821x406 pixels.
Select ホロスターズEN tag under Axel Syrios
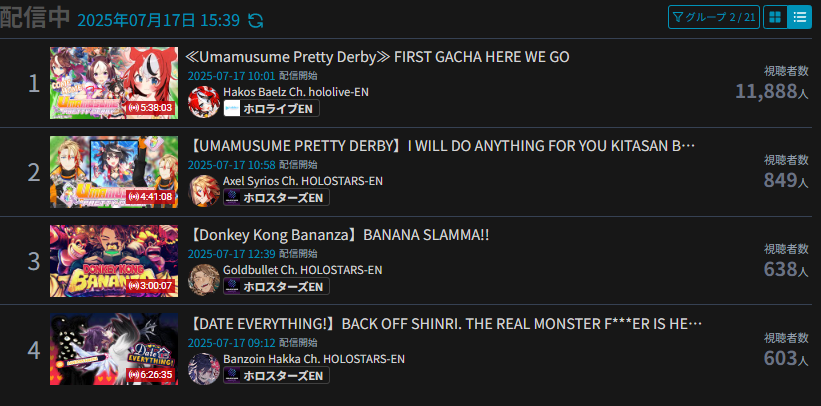click(276, 197)
